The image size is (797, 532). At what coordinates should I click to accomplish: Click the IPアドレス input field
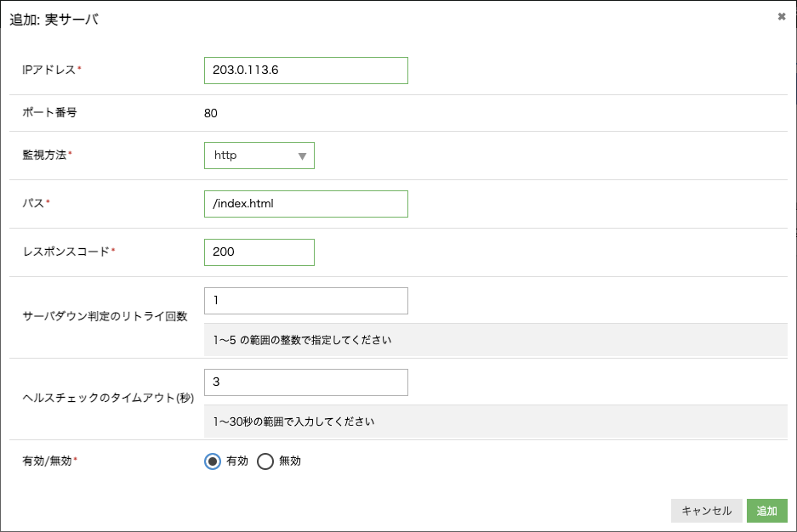click(x=305, y=71)
